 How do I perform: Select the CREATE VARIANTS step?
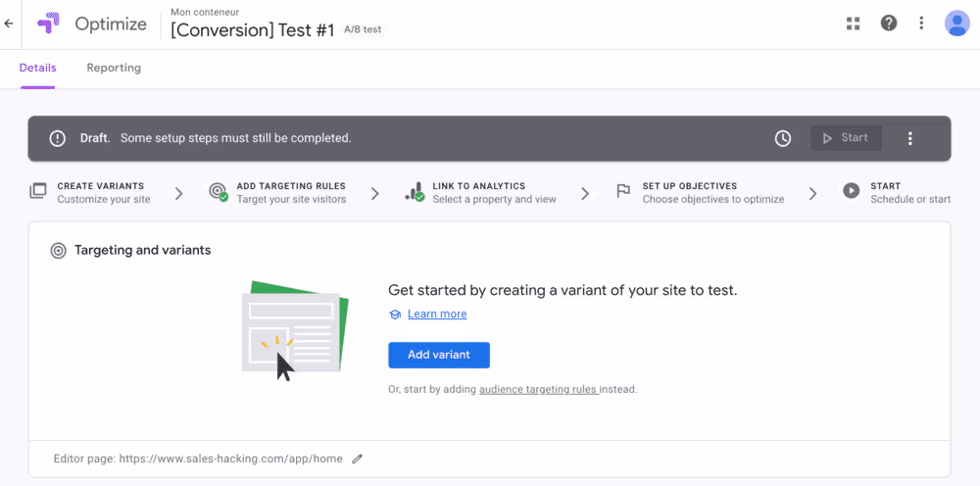pyautogui.click(x=101, y=186)
